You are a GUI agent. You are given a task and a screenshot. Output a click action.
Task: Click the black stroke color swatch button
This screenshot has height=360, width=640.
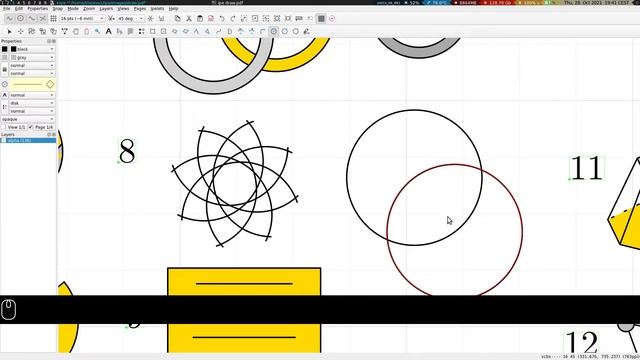coord(4,49)
